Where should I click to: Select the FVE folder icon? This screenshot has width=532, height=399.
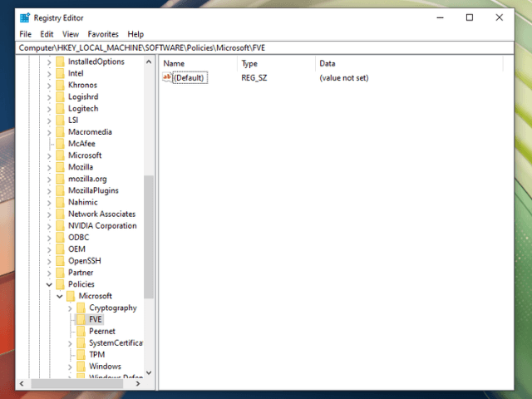pyautogui.click(x=81, y=319)
